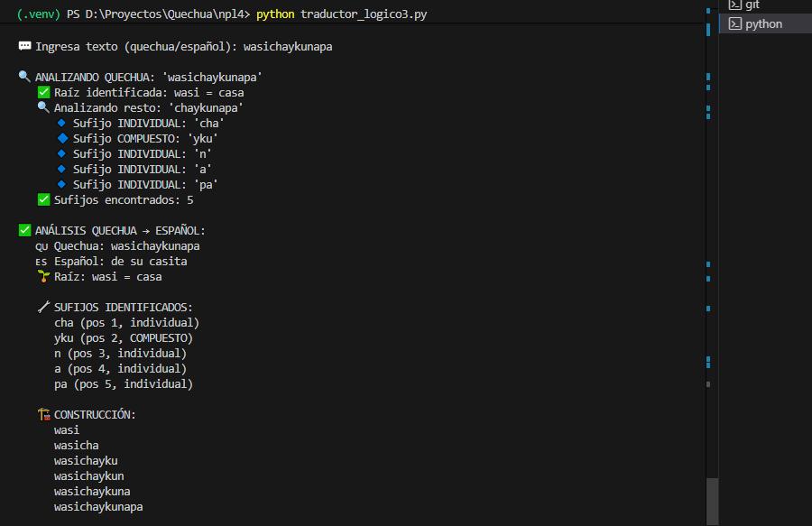The width and height of the screenshot is (812, 526).
Task: Click the crane icon beside 'CONSTRUCCIÓN'
Action: click(43, 414)
